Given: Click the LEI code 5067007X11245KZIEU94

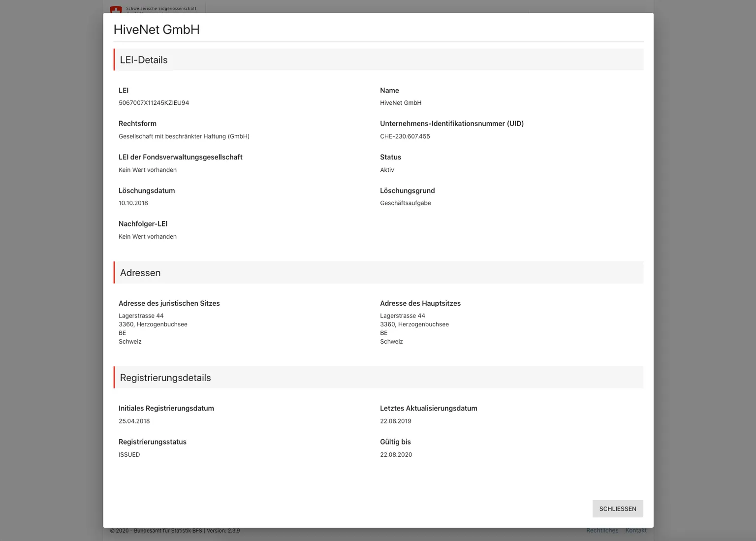Looking at the screenshot, I should tap(154, 103).
